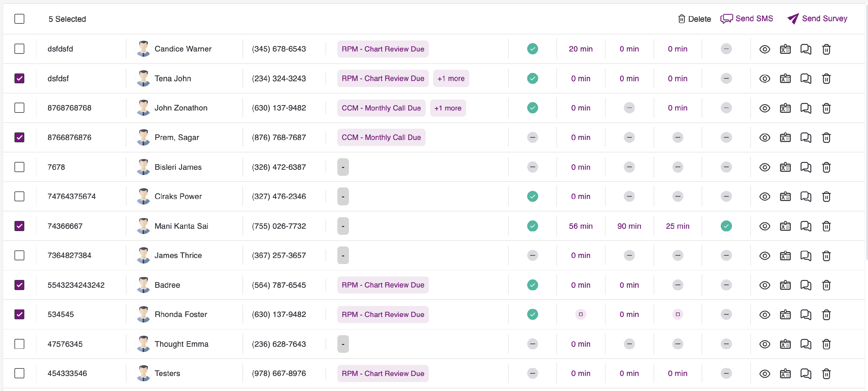
Task: Delete the Prem, Sagar row via trash icon
Action: click(x=826, y=138)
